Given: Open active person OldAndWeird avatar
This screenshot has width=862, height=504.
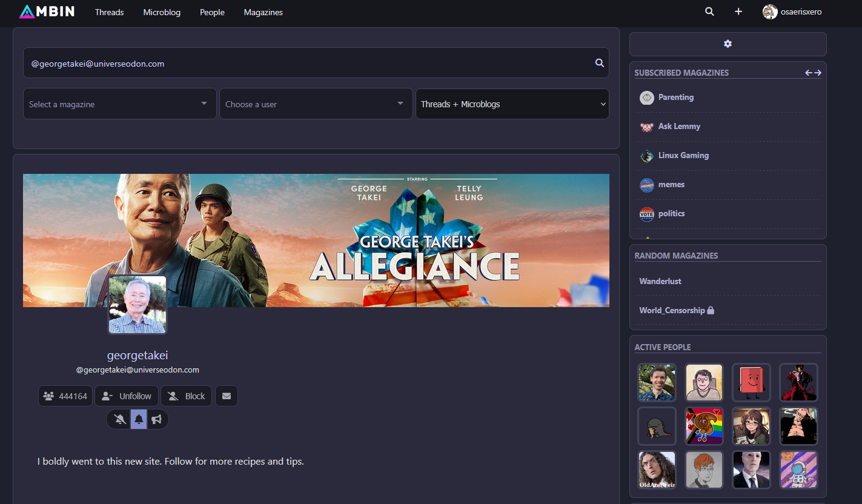Looking at the screenshot, I should click(657, 469).
